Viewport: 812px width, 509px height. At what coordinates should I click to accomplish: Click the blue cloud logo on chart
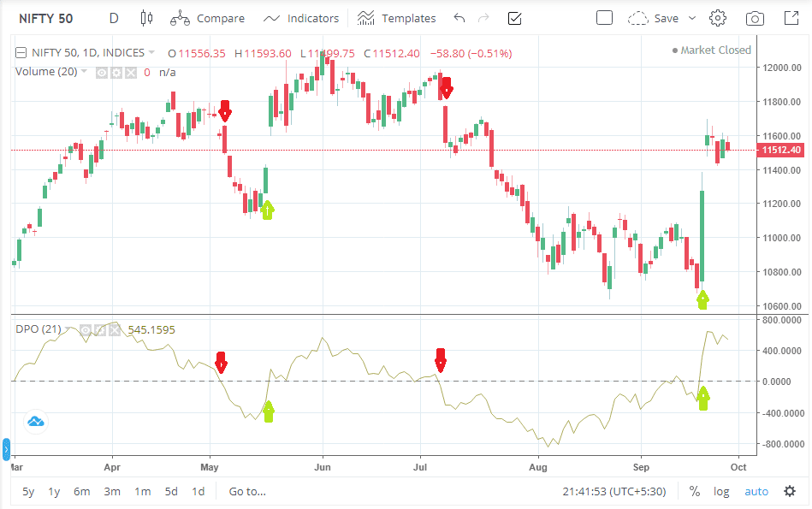point(36,422)
